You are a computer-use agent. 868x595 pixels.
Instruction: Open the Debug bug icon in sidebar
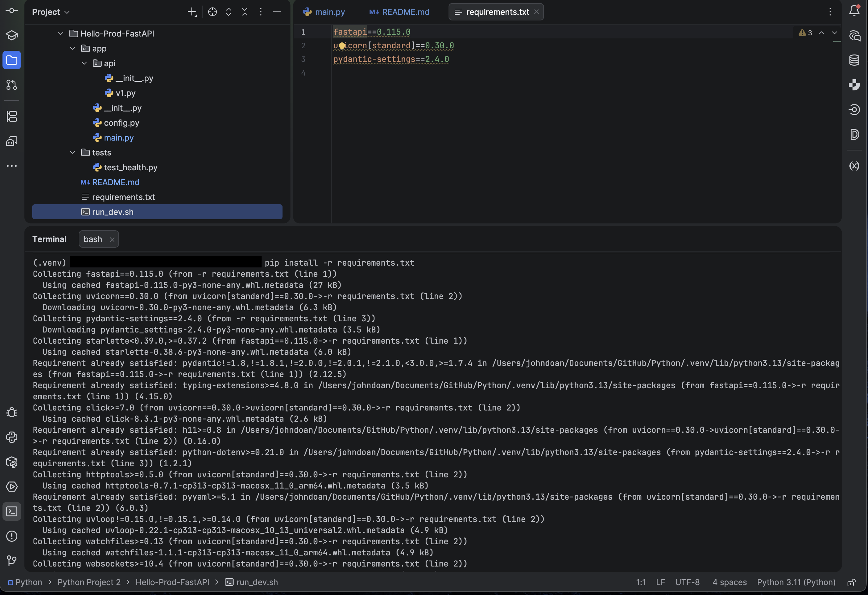tap(11, 412)
